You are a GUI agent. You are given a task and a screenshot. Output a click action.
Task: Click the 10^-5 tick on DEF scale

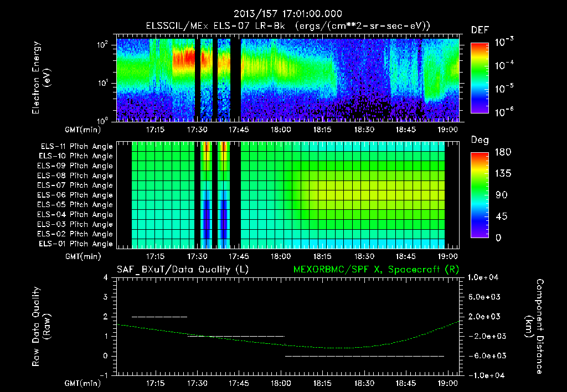coord(504,89)
